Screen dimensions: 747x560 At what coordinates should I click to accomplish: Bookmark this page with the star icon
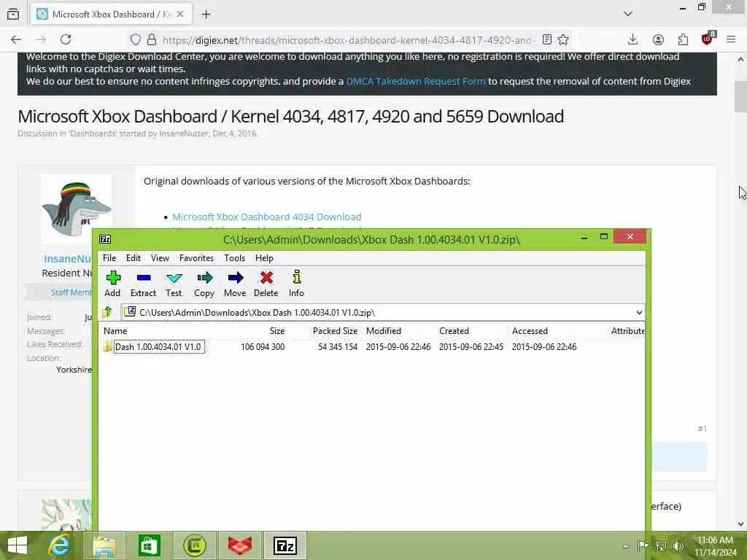[563, 39]
